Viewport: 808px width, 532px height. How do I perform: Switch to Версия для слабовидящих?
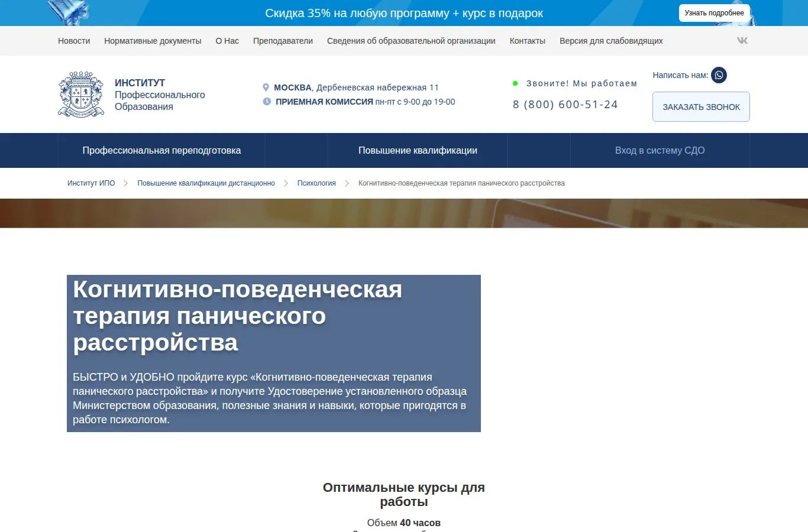tap(611, 41)
